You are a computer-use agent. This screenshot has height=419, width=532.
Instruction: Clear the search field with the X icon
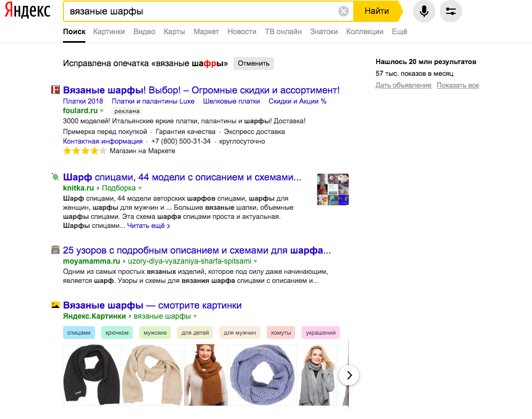[x=343, y=12]
